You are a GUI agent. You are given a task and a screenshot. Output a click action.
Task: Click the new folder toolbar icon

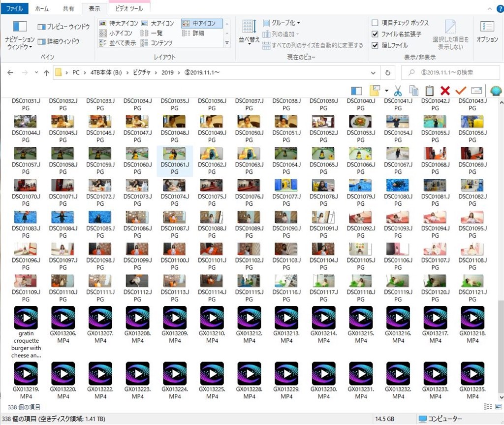pyautogui.click(x=375, y=91)
